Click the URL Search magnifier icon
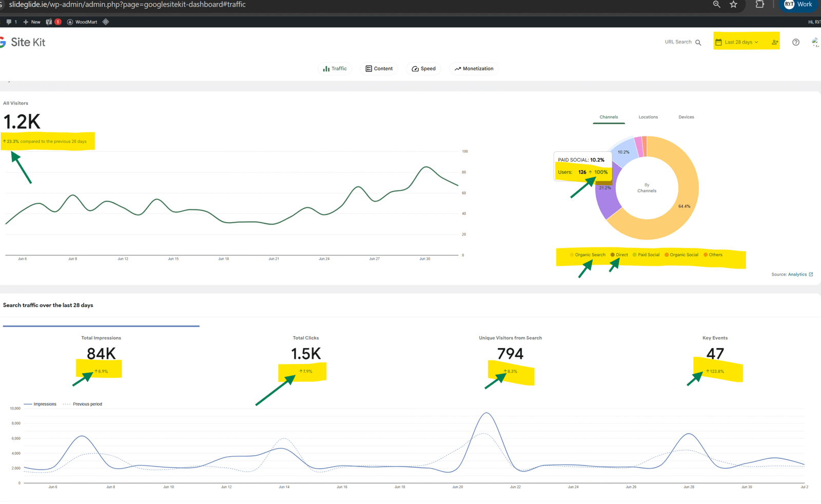This screenshot has height=504, width=821. pos(698,43)
